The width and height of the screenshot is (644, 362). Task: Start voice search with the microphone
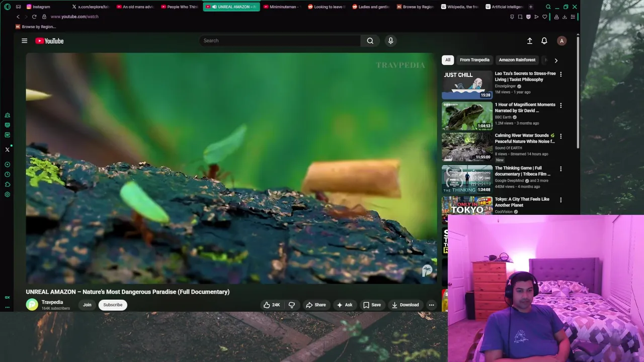pos(390,41)
